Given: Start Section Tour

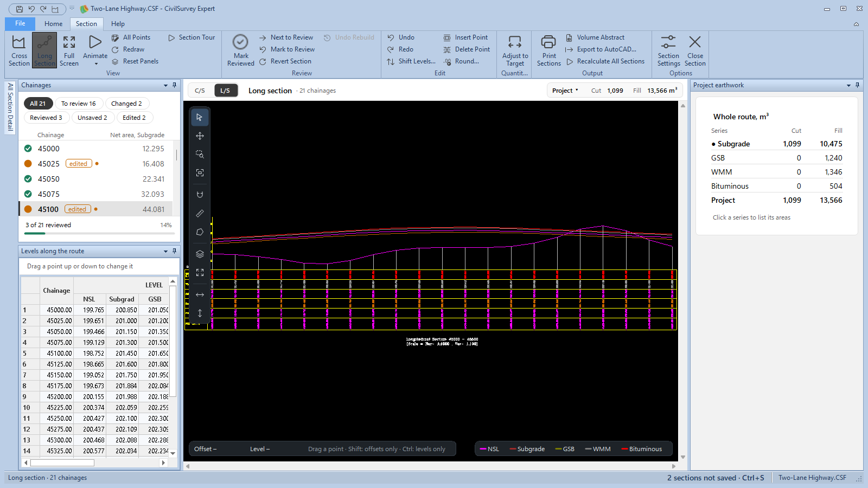Looking at the screenshot, I should click(192, 37).
